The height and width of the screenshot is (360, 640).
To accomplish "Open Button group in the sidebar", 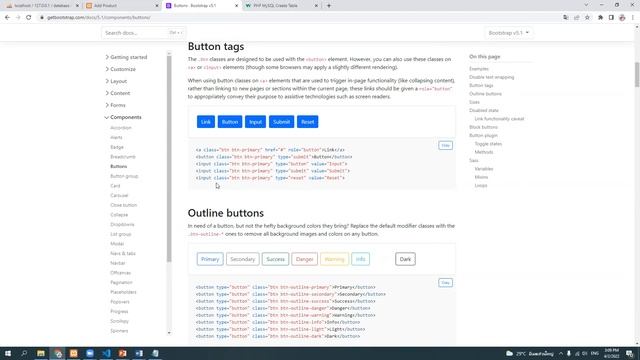I will point(124,176).
